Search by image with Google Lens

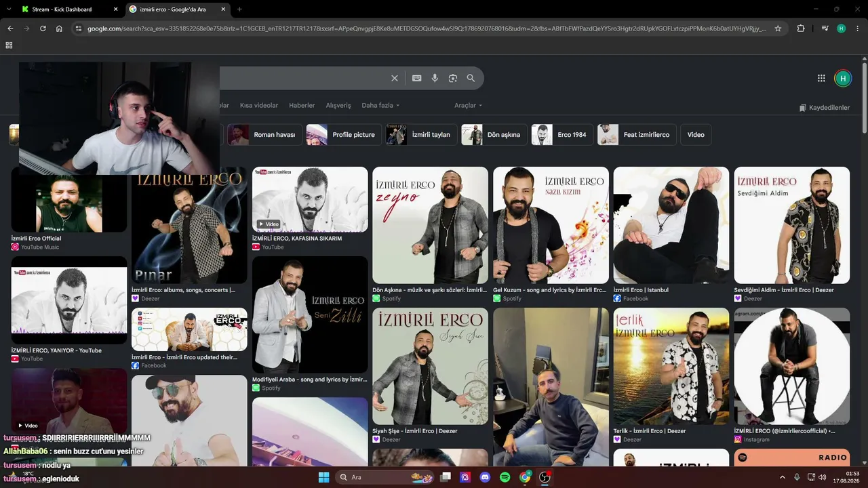[x=453, y=78]
